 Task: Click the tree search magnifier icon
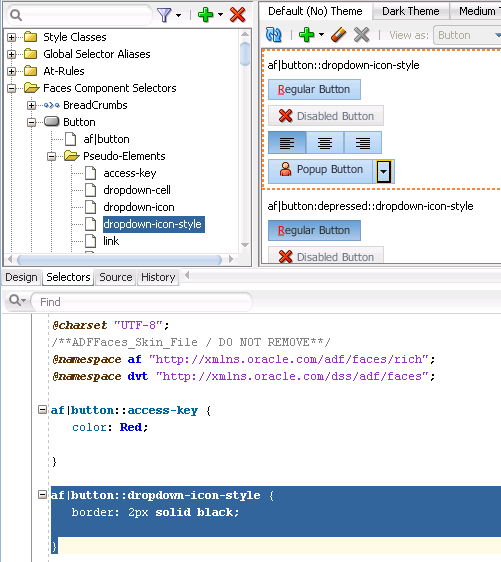(x=16, y=15)
